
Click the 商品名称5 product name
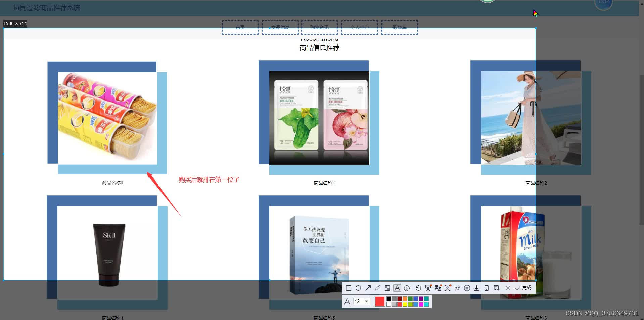click(x=324, y=318)
